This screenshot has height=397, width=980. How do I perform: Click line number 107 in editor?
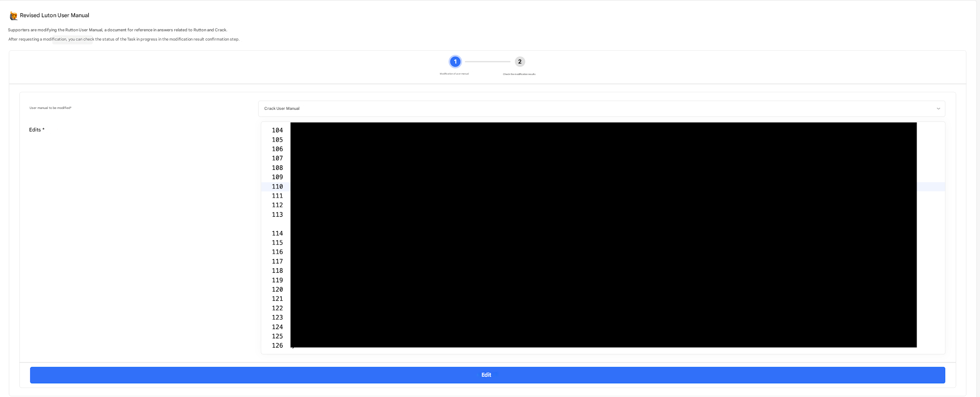point(277,158)
